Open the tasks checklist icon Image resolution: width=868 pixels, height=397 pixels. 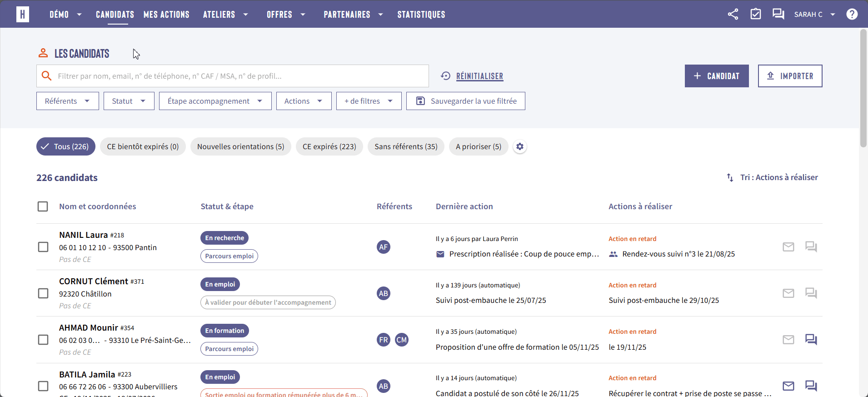756,14
